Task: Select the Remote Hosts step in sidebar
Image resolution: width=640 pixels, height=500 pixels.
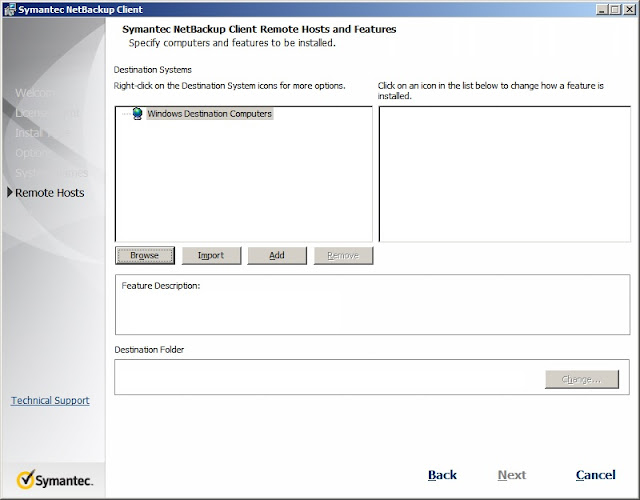Action: click(49, 193)
